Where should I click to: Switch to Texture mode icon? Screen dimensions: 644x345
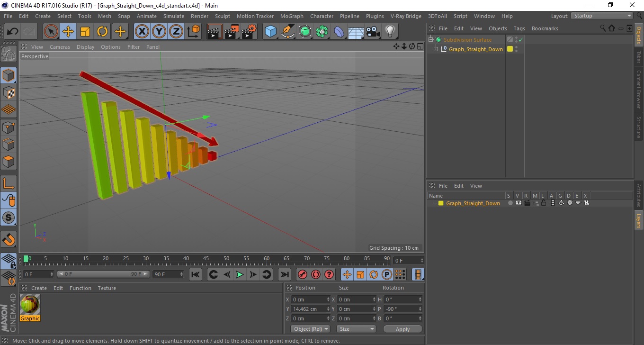[9, 93]
